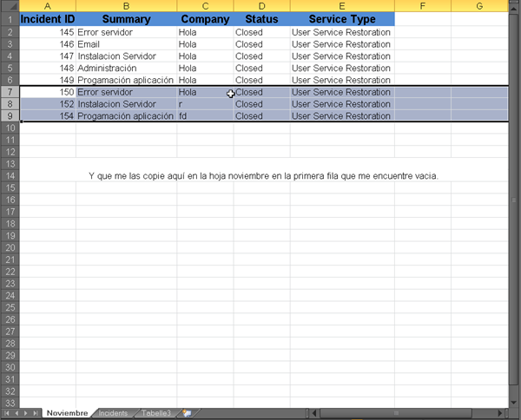Click the note text in row 14
The height and width of the screenshot is (420, 521).
[x=263, y=176]
